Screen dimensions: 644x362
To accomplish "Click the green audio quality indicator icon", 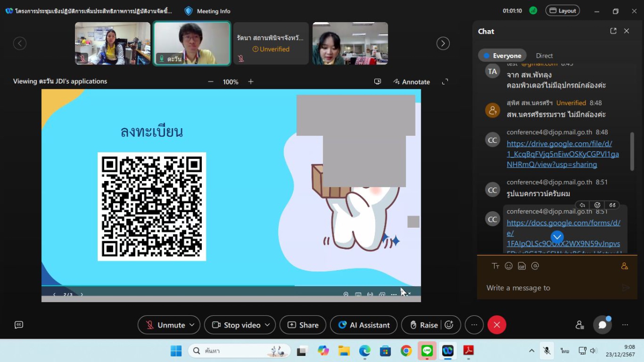I will click(533, 11).
